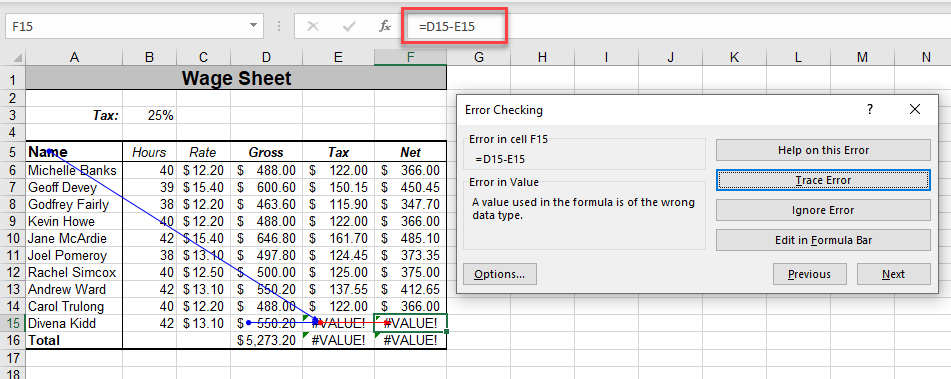This screenshot has width=951, height=379.
Task: Select column F header
Action: [x=411, y=58]
